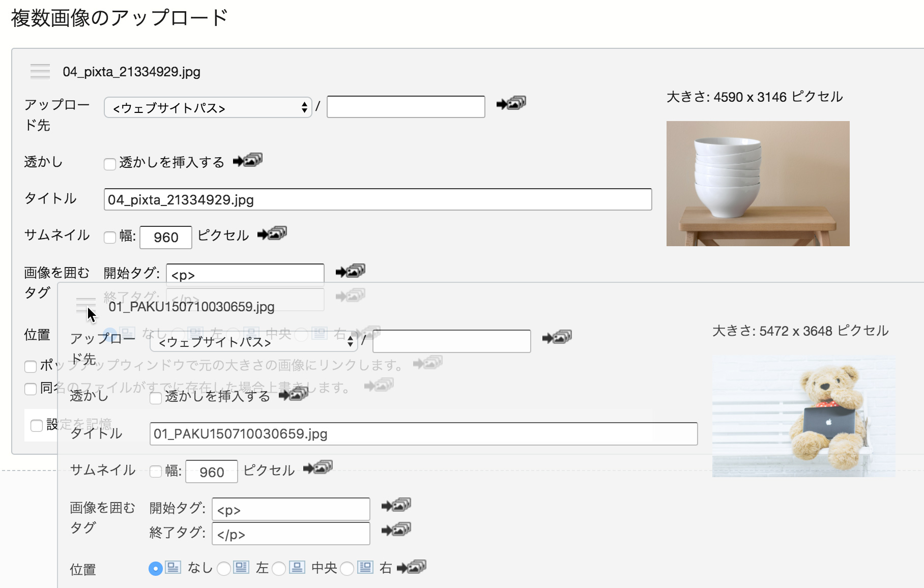
Task: Click filename 01_PAKU150710030659.jpg in panel header
Action: click(x=192, y=307)
